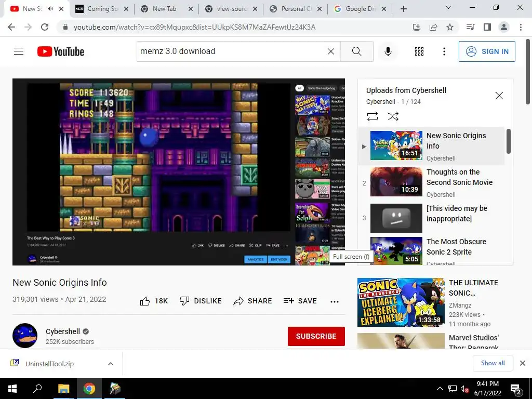This screenshot has height=399, width=532.
Task: Open the [This video may be inappropriate] item
Action: (x=432, y=218)
